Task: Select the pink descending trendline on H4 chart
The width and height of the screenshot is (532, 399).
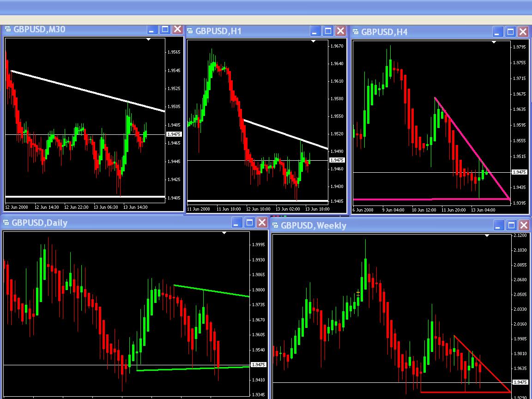Action: coord(472,149)
